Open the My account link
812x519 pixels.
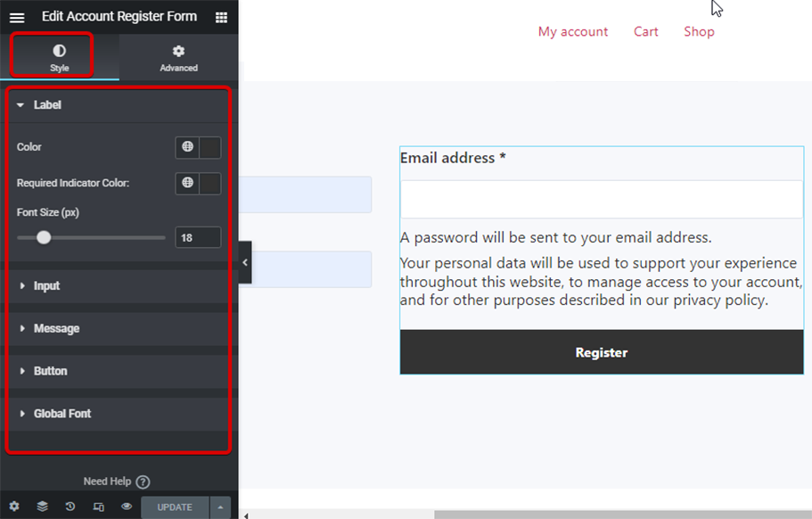coord(573,32)
